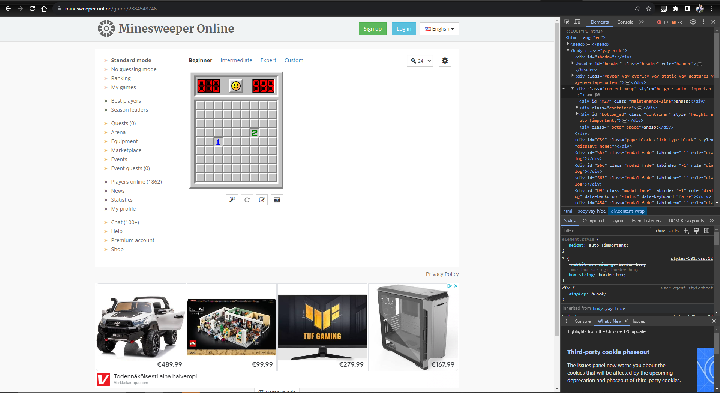Click the new style rule plus icon
Viewport: 720px width, 393px height.
(x=686, y=230)
